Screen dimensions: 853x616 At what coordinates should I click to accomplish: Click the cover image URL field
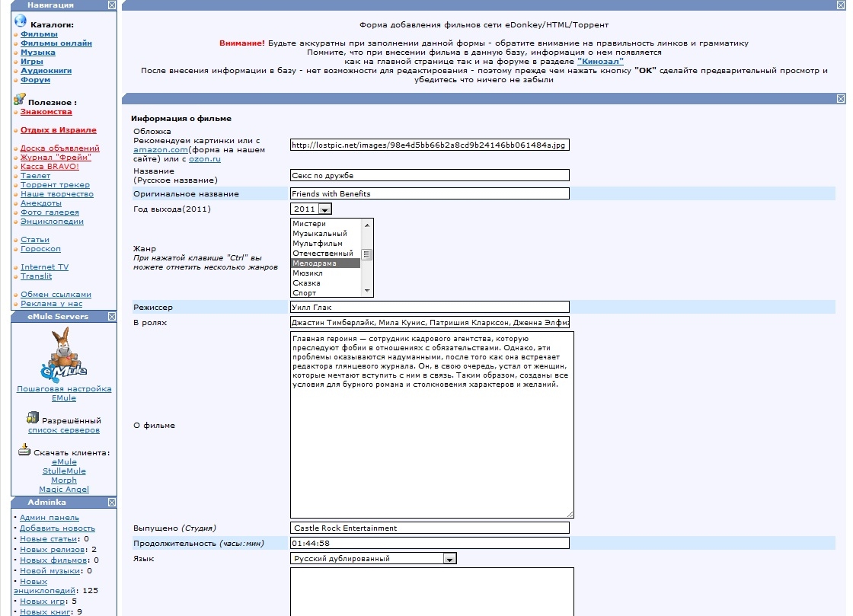pyautogui.click(x=430, y=145)
